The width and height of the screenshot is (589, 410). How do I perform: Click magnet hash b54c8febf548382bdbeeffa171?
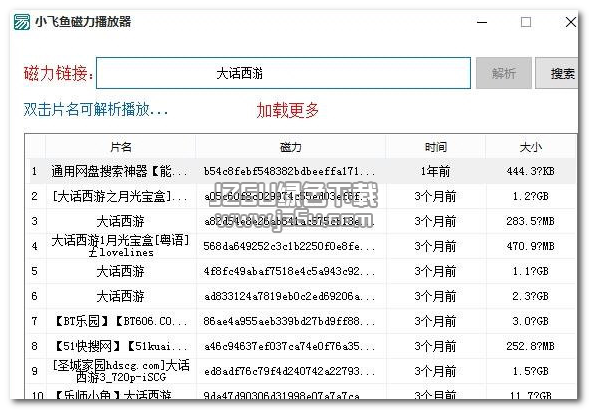(290, 171)
